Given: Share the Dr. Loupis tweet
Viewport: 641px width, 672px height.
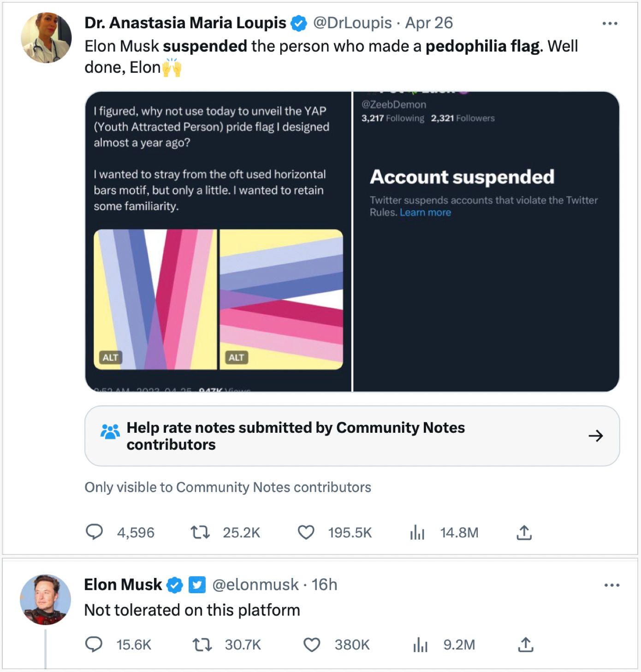Looking at the screenshot, I should click(524, 532).
